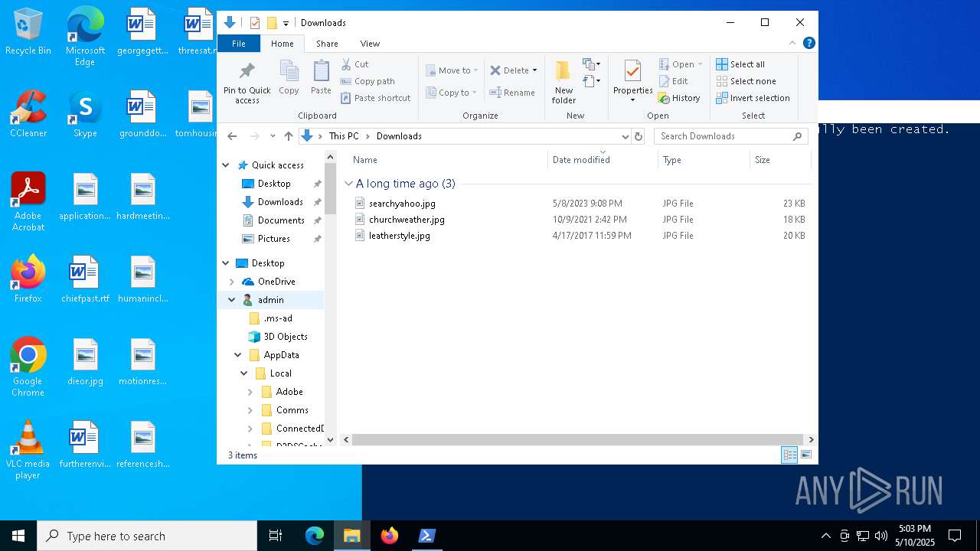Select Google Chrome desktop shortcut

point(28,367)
